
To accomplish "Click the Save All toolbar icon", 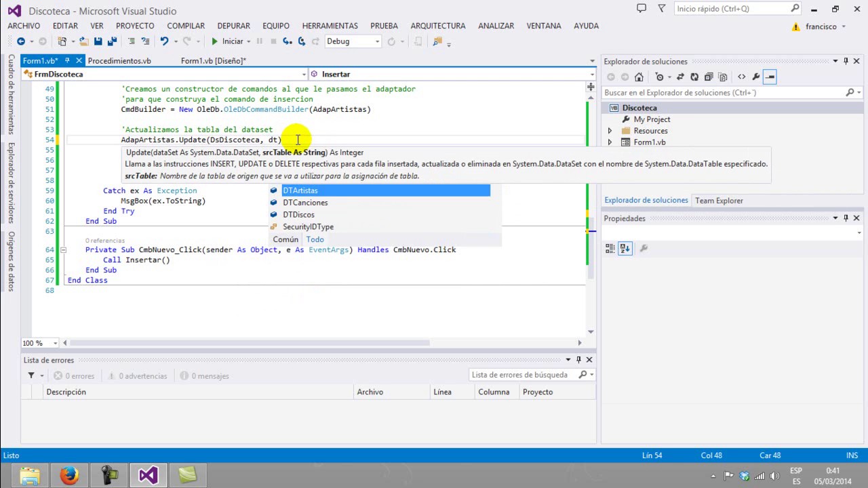I will tap(111, 41).
